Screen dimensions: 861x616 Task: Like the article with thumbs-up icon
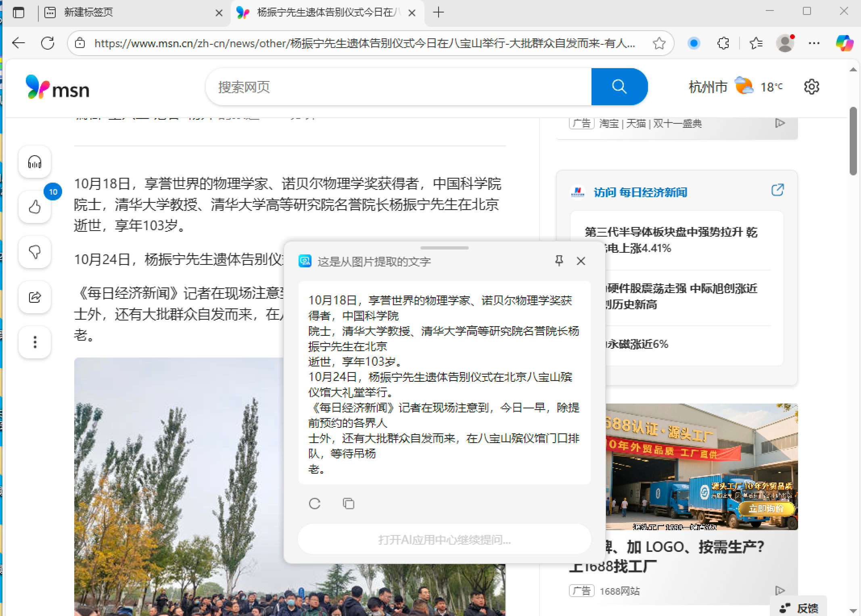point(35,207)
